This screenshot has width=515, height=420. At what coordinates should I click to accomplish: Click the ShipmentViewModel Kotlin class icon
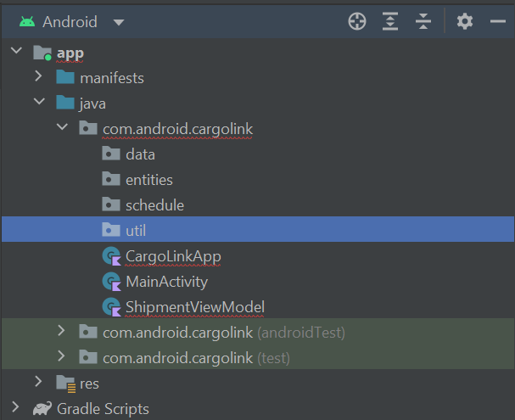pos(112,306)
